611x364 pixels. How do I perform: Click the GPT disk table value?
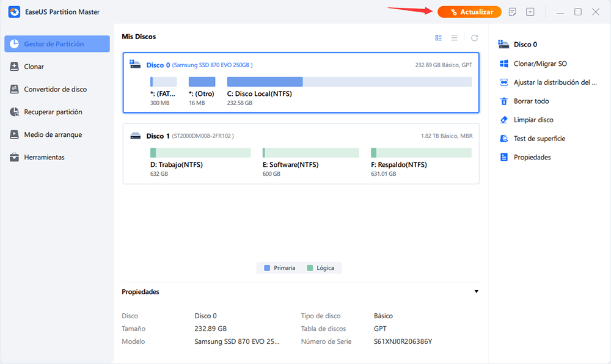[x=380, y=329]
